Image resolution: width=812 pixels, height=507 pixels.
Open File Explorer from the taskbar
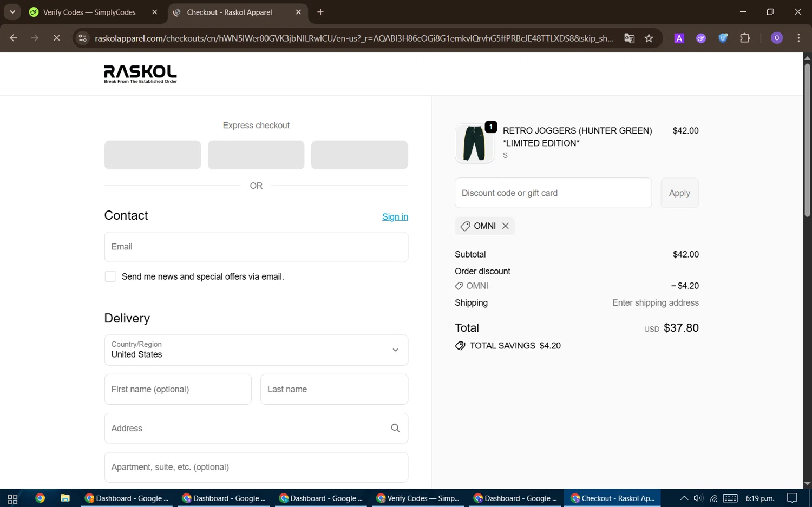65,498
